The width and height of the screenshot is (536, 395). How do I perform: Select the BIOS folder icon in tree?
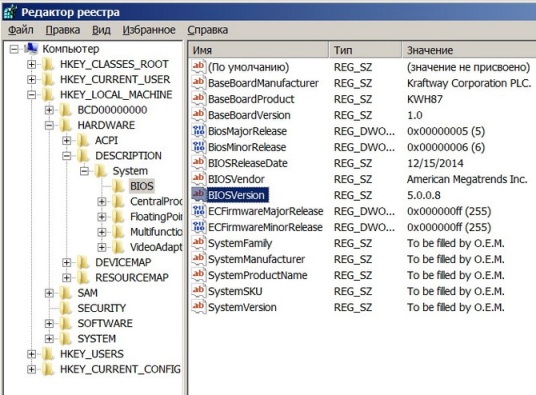tap(118, 186)
